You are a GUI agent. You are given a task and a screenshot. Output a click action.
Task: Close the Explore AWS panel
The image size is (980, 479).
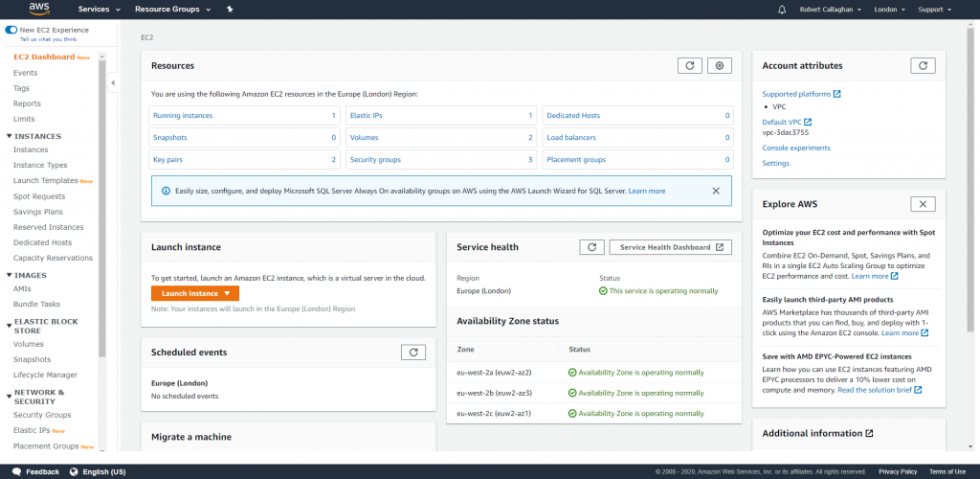coord(924,204)
